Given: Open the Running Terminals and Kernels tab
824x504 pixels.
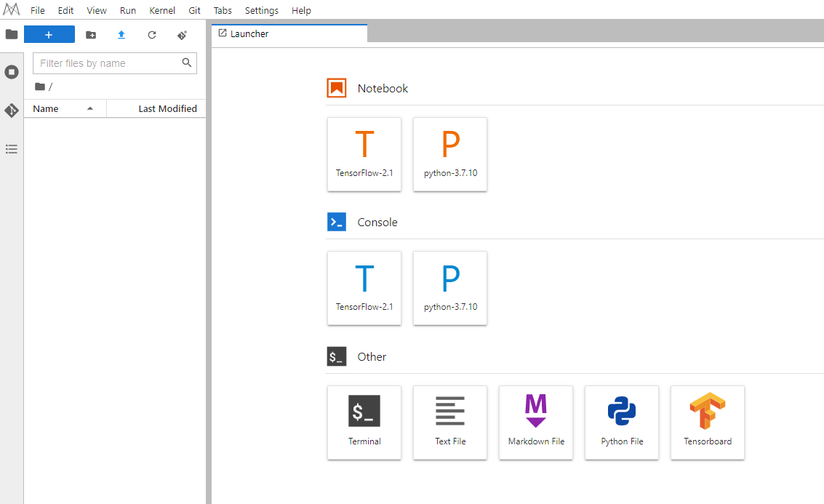Looking at the screenshot, I should pos(12,72).
